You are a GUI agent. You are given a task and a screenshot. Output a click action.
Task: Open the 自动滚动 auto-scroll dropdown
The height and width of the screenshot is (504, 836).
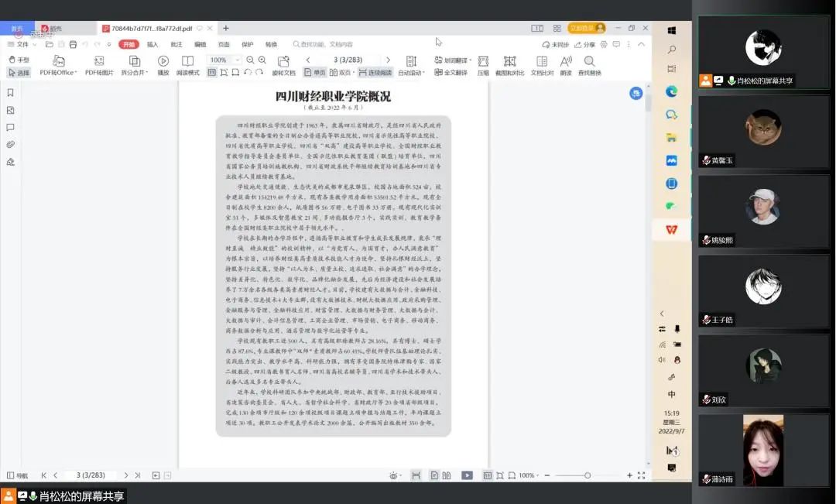pos(411,73)
